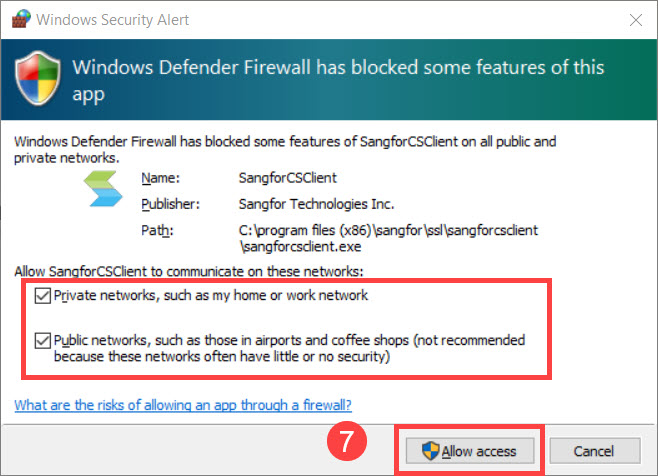This screenshot has width=658, height=476.
Task: Click the Publisher field label
Action: [x=169, y=204]
